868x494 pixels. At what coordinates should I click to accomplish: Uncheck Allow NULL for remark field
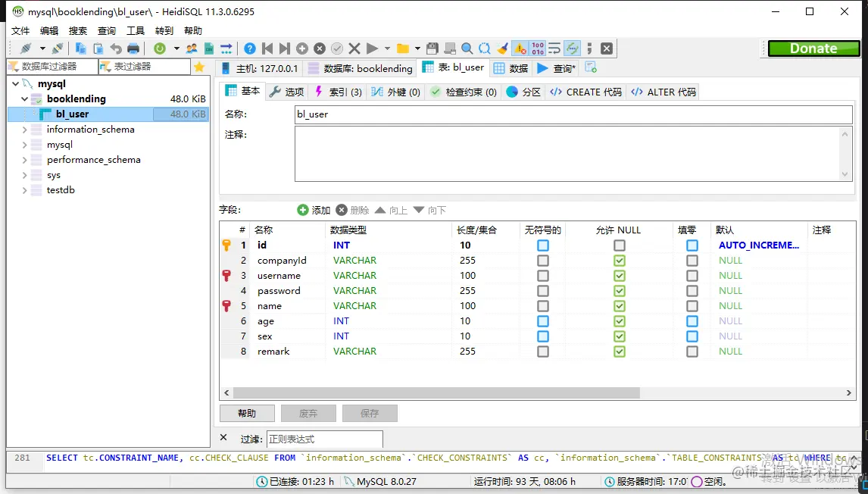tap(620, 351)
